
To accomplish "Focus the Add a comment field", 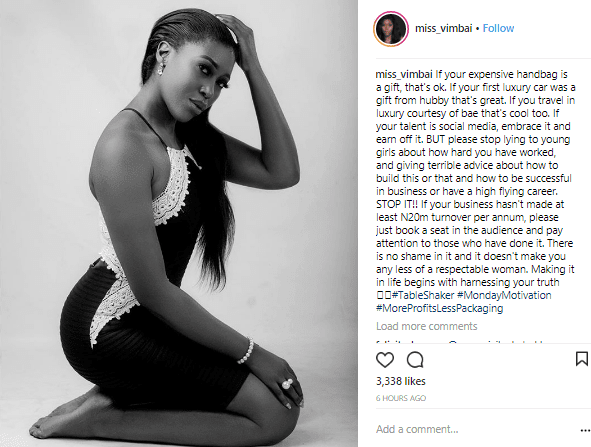I will [x=475, y=429].
